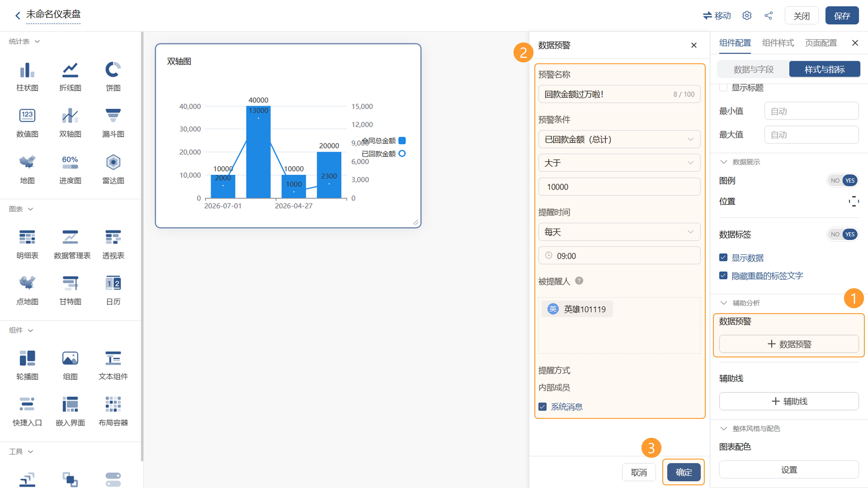Add a 折线图 line chart component
The image size is (868, 488).
[x=70, y=77]
